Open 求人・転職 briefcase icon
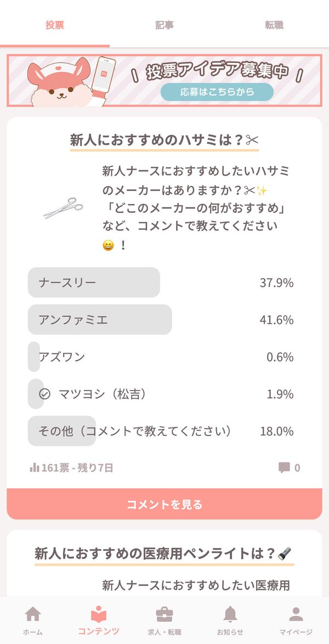 (x=164, y=615)
